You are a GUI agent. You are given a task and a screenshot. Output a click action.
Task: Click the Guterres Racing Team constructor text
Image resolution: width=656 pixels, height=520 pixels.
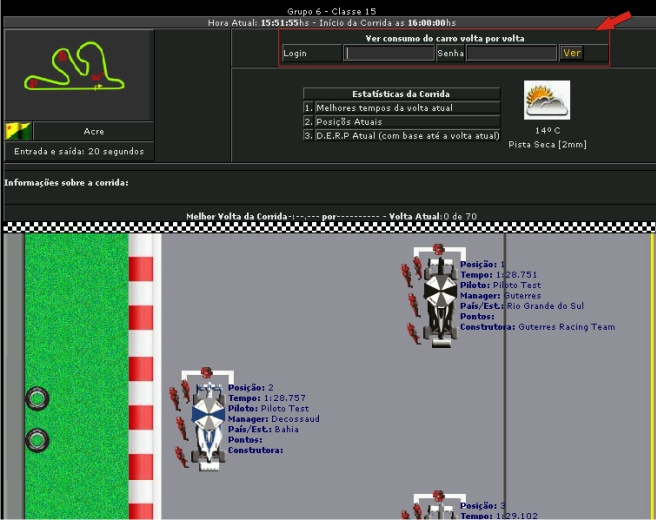click(566, 327)
